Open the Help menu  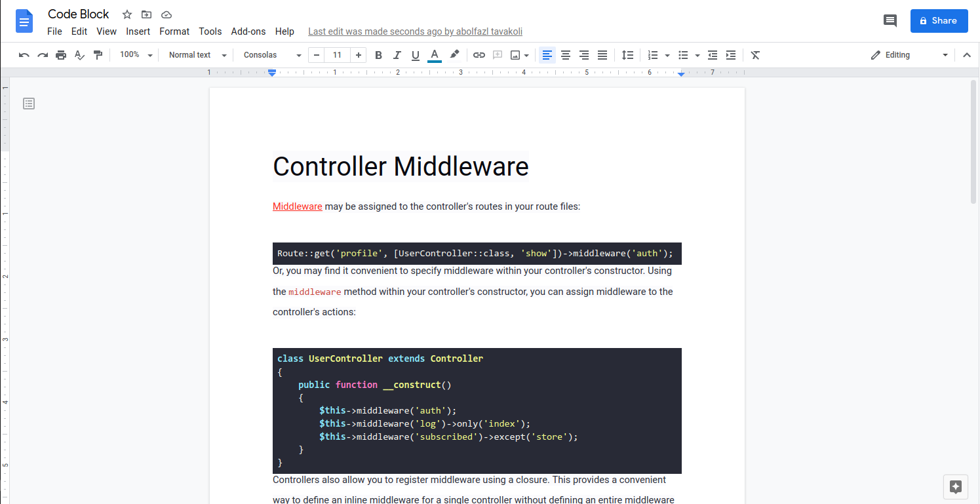click(284, 31)
